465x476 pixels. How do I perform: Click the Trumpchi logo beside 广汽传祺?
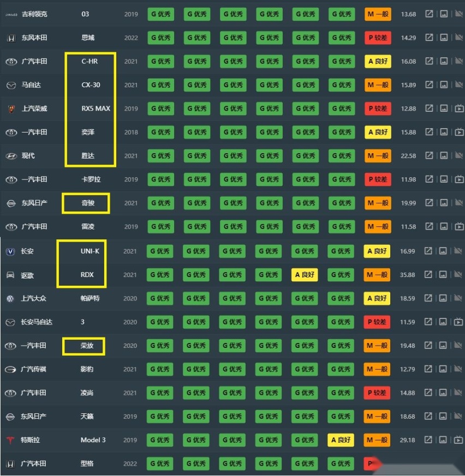(10, 370)
